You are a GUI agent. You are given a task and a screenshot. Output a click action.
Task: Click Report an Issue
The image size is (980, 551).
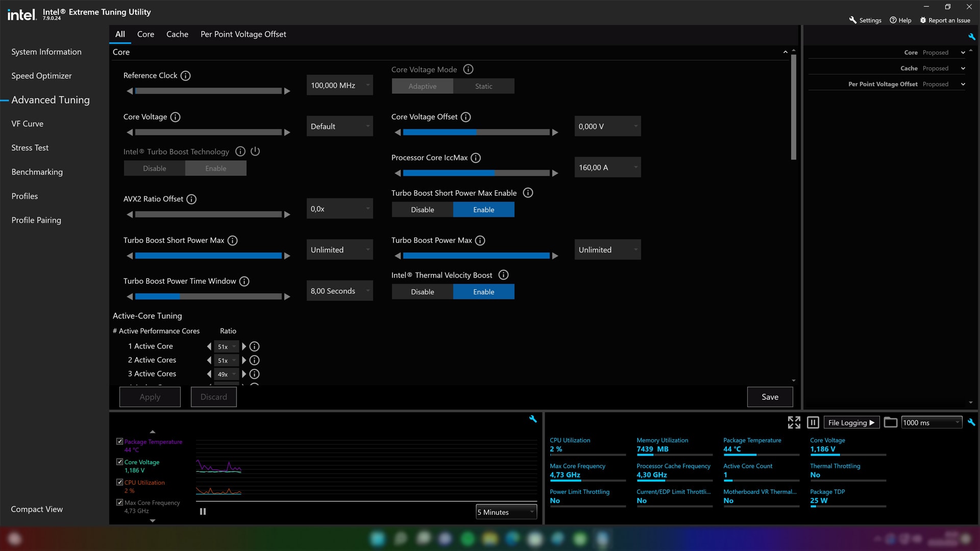click(945, 20)
